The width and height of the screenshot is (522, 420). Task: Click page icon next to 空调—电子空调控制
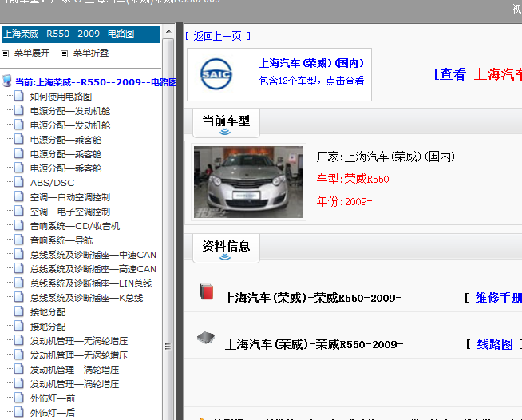pos(19,211)
